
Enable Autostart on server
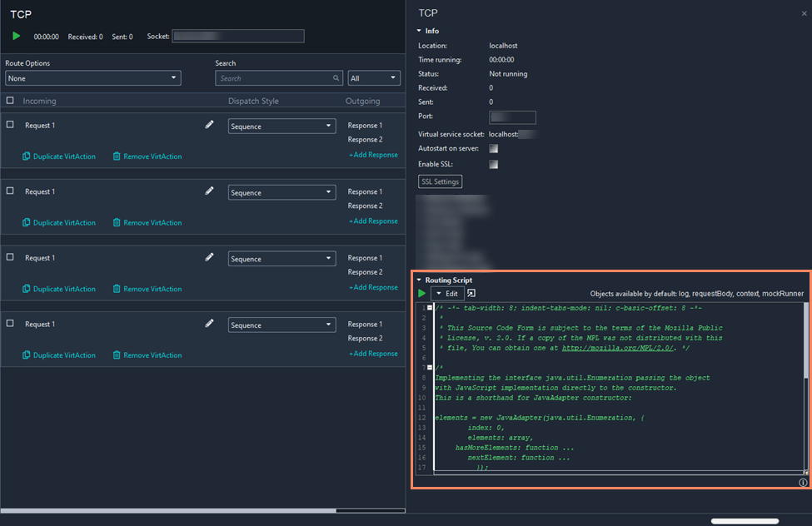point(493,150)
